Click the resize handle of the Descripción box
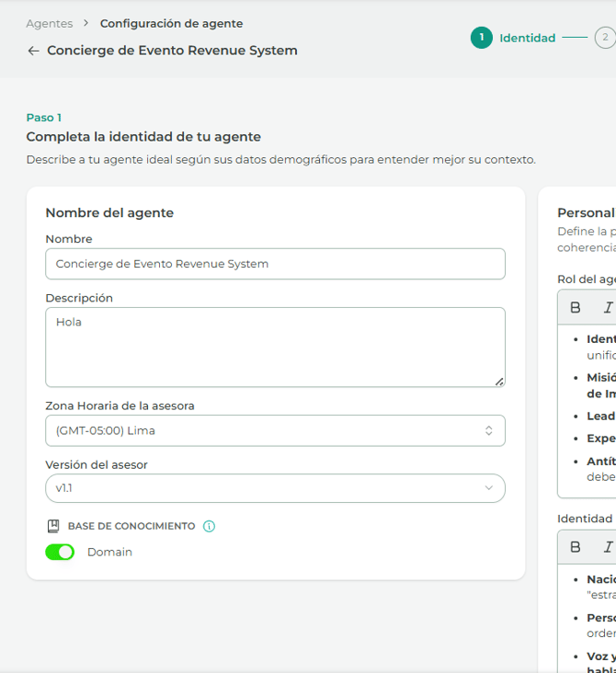 click(x=499, y=381)
